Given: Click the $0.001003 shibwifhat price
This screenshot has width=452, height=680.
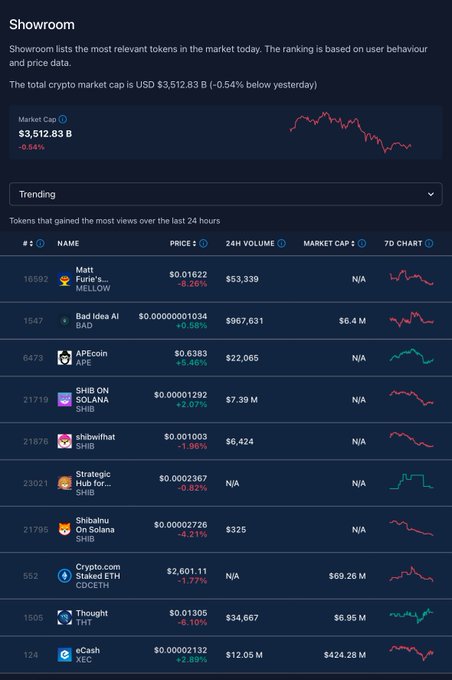Looking at the screenshot, I should click(186, 437).
